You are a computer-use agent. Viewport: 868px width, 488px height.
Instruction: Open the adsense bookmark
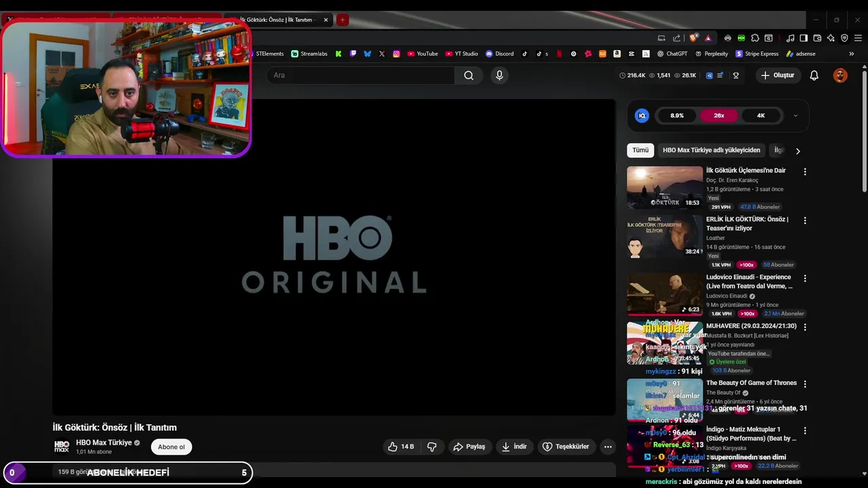(x=801, y=54)
